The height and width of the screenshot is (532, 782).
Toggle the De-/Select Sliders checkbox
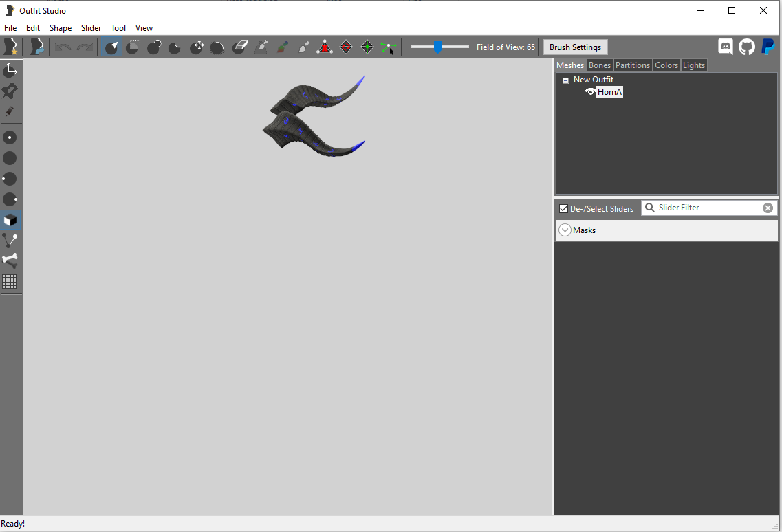(x=564, y=208)
